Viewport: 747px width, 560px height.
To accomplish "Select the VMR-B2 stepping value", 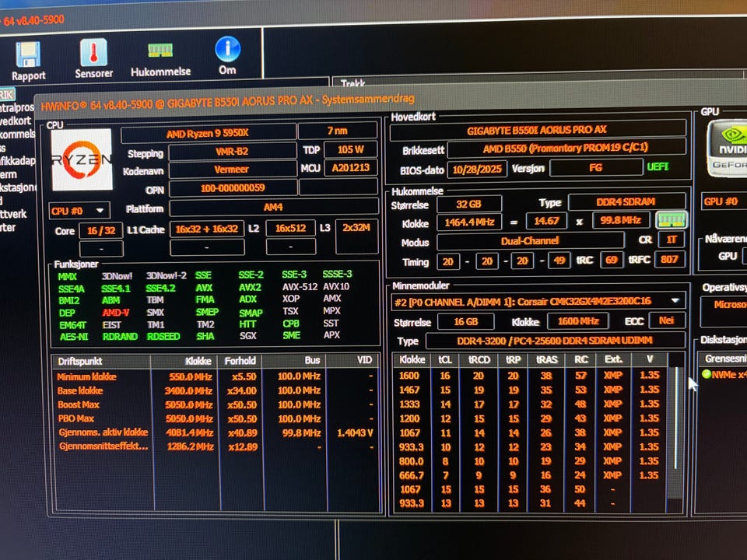I will pos(232,152).
